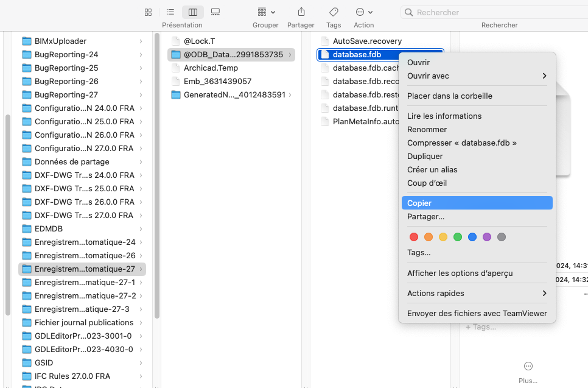Apply the blue tag color

(x=472, y=237)
